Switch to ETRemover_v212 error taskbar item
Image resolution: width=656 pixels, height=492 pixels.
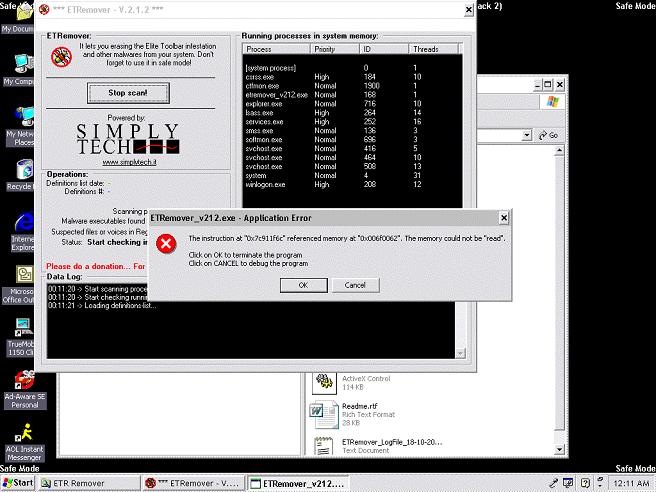coord(298,483)
